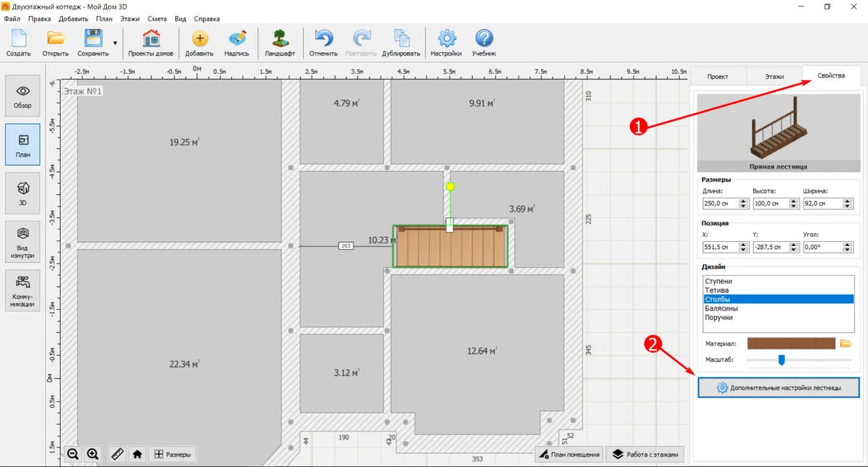This screenshot has height=467, width=868.
Task: Click Дополнительные настройки лестницы button
Action: tap(778, 388)
